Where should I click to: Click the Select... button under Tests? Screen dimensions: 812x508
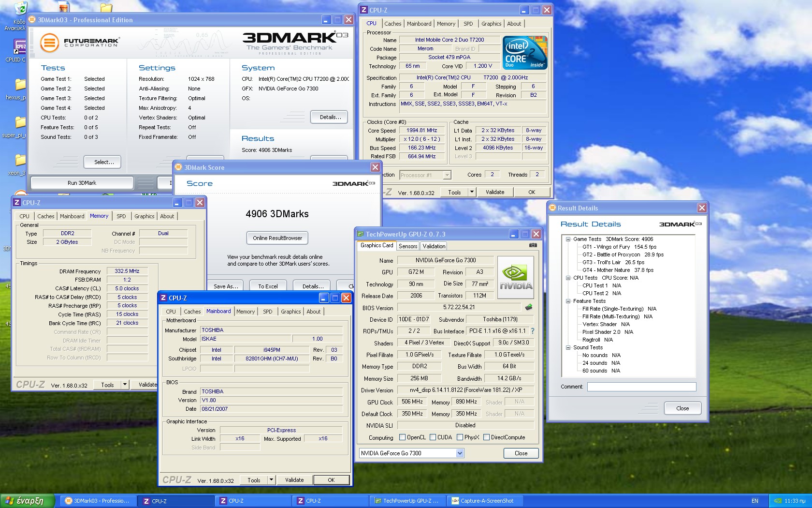pyautogui.click(x=102, y=162)
